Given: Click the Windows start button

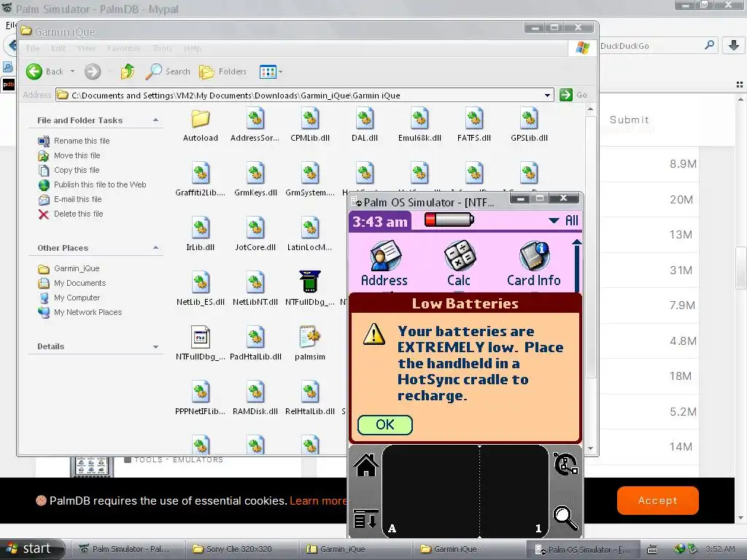Looking at the screenshot, I should pos(32,548).
